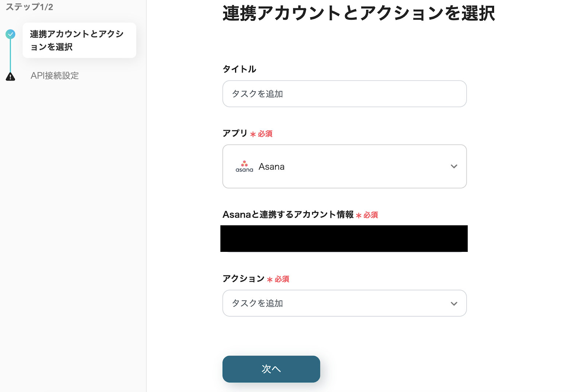Open the redacted Asana account selector

[344, 238]
